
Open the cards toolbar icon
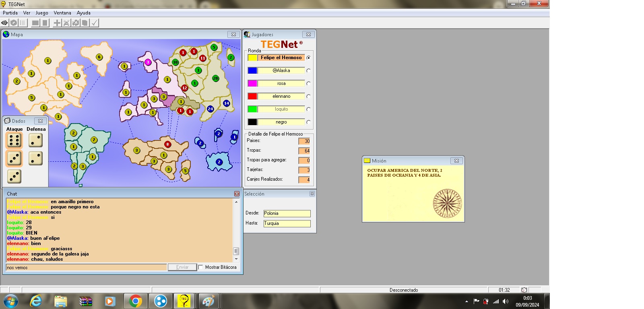pyautogui.click(x=85, y=23)
